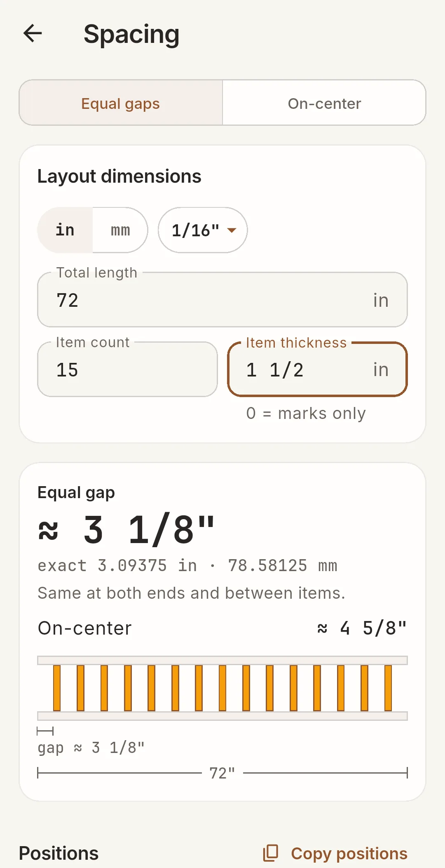Click the On-center ≈ 4 5/8" value

(362, 628)
